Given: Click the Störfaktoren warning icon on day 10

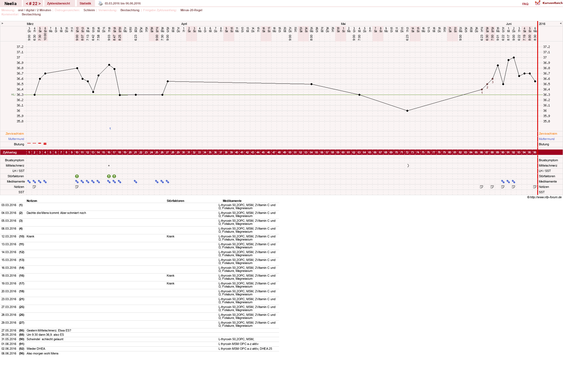Looking at the screenshot, I should [77, 176].
